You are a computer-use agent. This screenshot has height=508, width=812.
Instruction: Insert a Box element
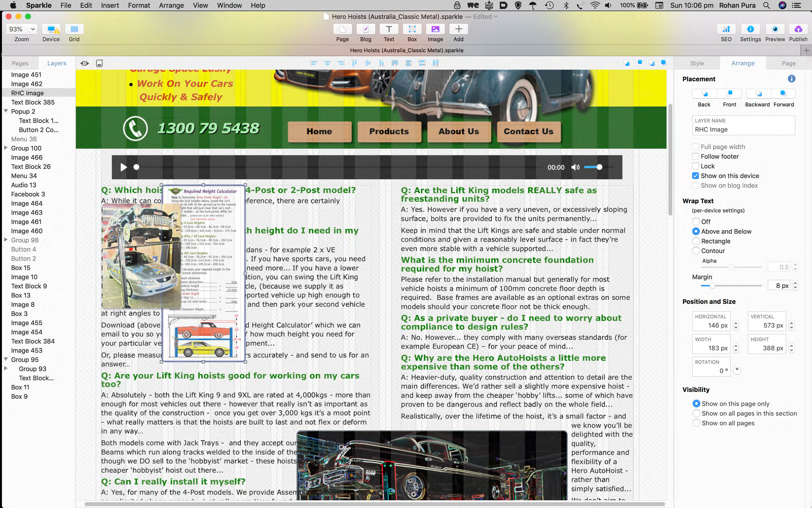point(412,29)
